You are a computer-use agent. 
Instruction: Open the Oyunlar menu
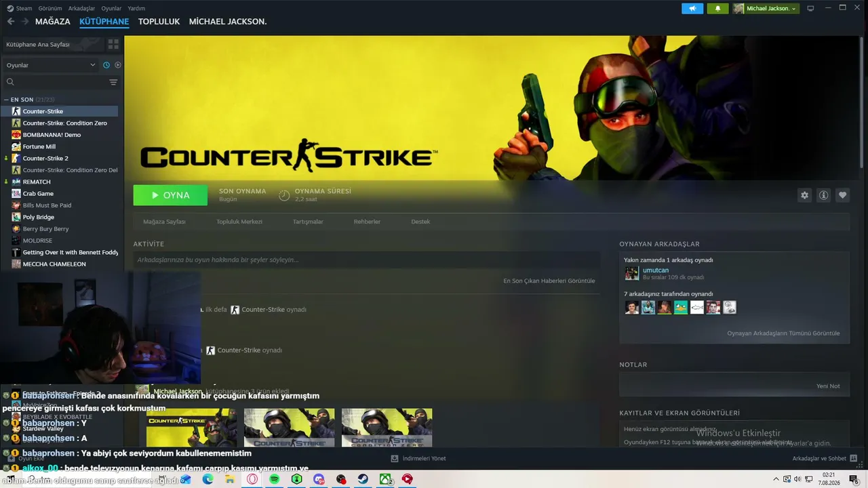[111, 9]
